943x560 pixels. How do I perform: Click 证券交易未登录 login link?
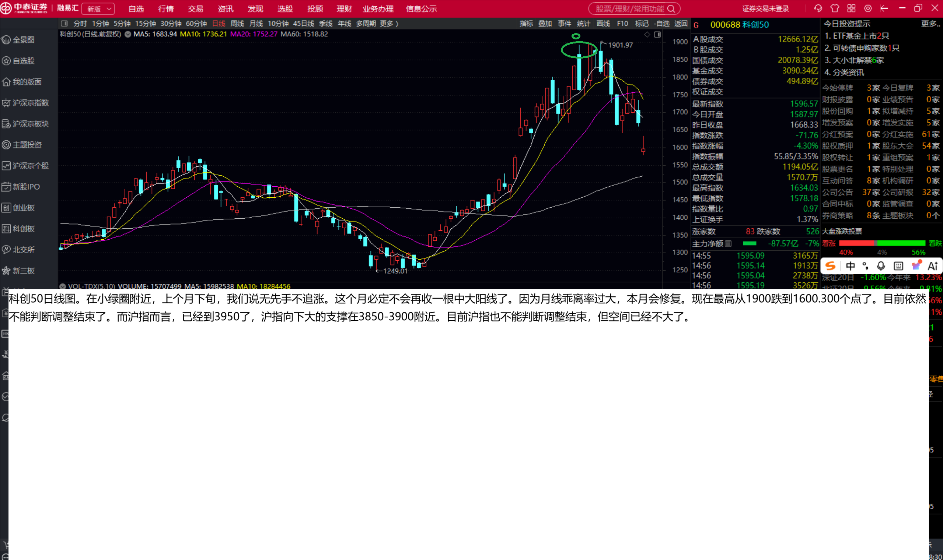coord(765,9)
